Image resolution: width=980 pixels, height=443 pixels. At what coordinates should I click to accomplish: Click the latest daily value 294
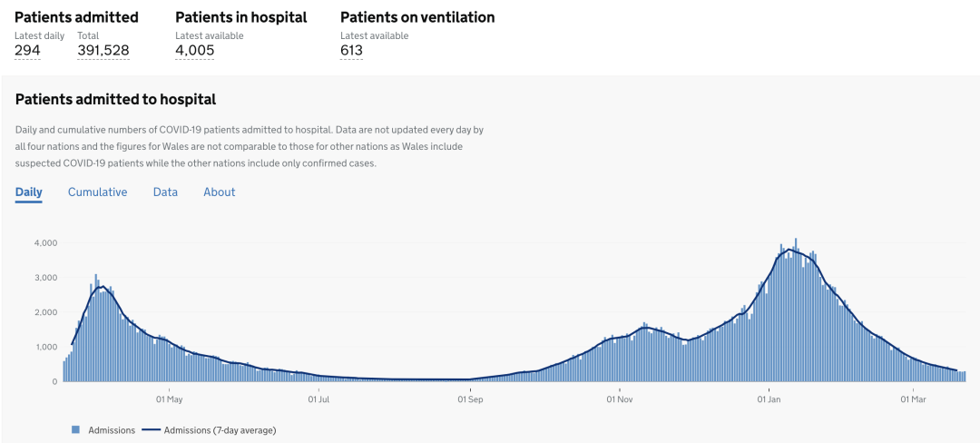click(x=27, y=51)
